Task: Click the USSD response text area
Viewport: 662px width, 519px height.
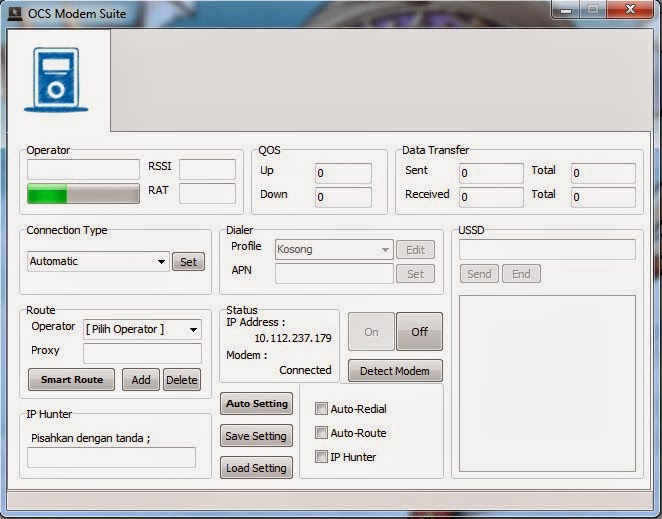Action: pos(547,383)
